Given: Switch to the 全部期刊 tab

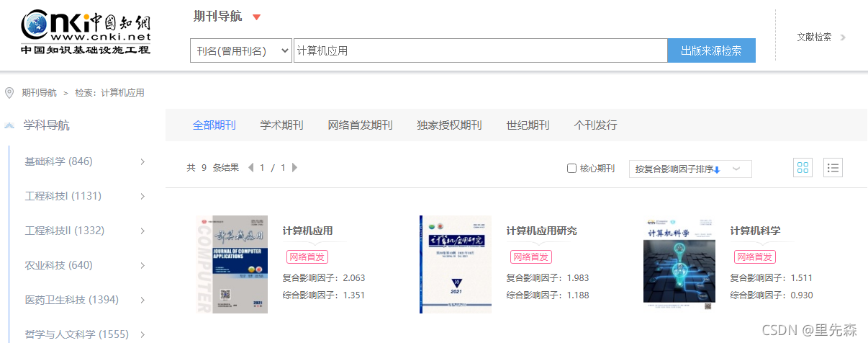Looking at the screenshot, I should point(214,125).
